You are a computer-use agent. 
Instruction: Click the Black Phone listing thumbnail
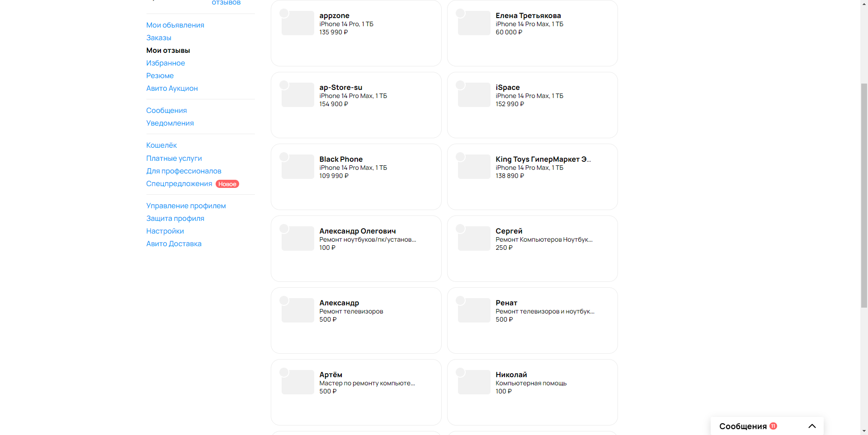[298, 167]
